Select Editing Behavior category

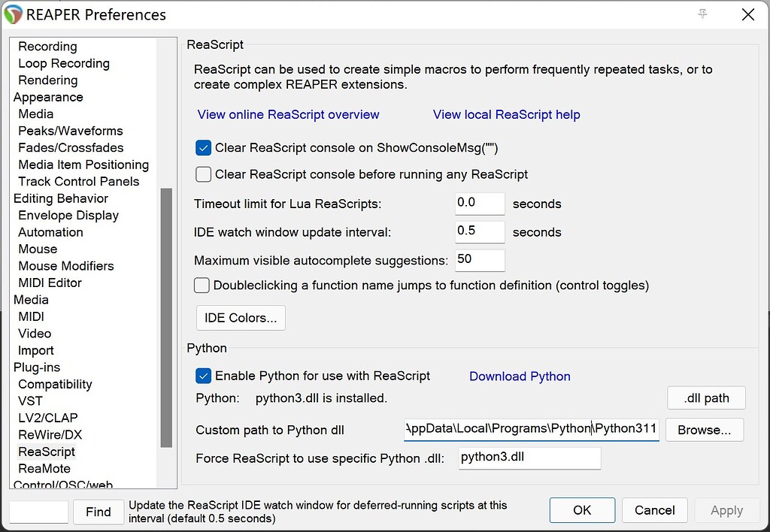pyautogui.click(x=61, y=198)
